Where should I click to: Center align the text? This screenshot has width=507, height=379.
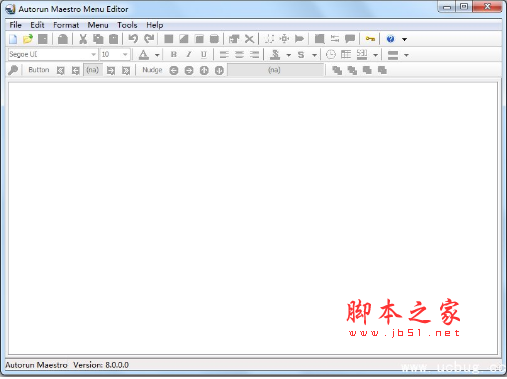(239, 54)
